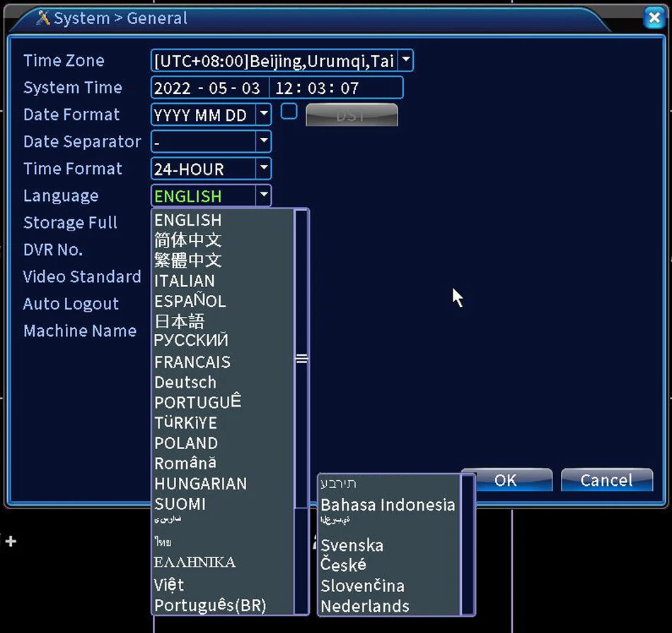Open the Time Format dropdown arrow

[263, 169]
